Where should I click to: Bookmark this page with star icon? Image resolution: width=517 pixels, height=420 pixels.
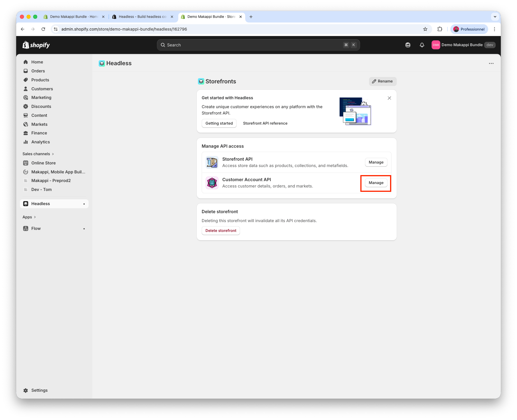tap(425, 29)
